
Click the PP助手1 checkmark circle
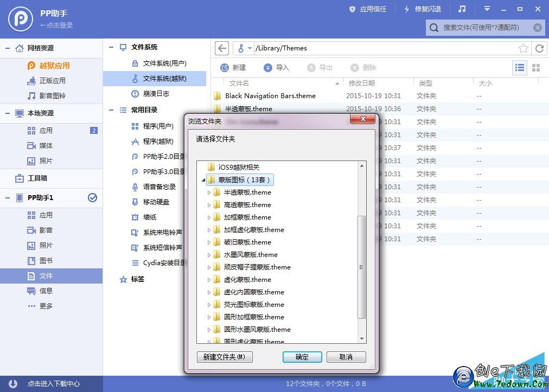pyautogui.click(x=92, y=198)
